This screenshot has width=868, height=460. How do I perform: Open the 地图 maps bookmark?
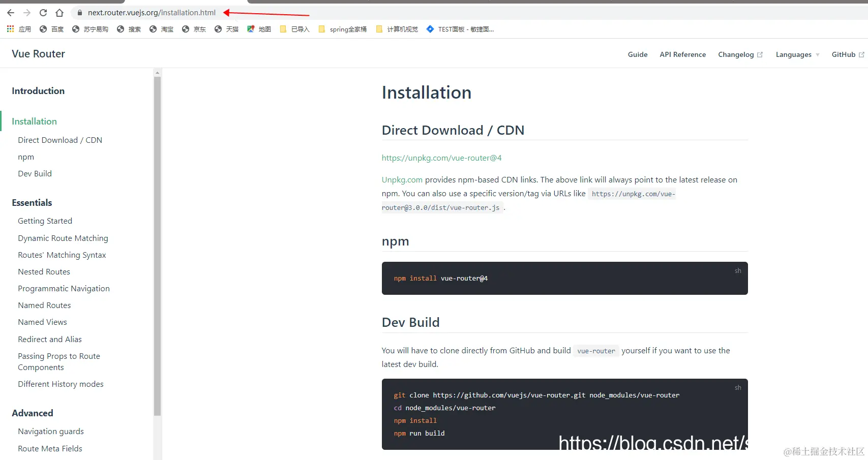point(259,29)
